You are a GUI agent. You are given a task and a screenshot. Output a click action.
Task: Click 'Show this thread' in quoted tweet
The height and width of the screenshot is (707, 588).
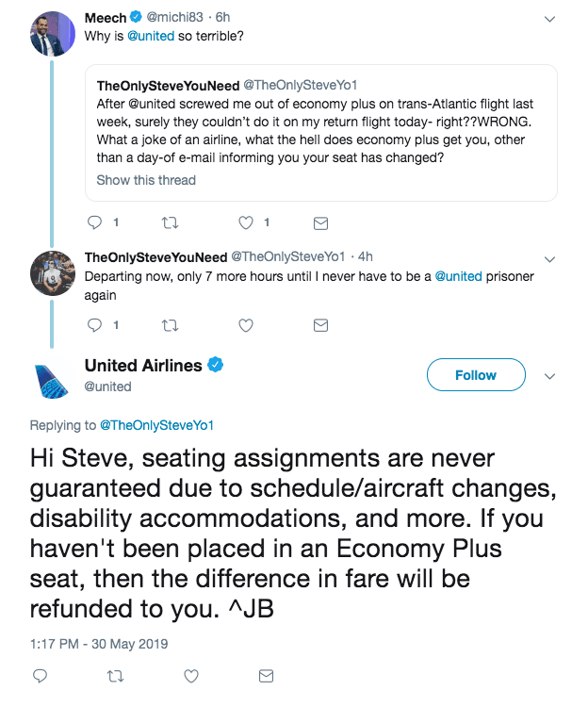click(146, 180)
